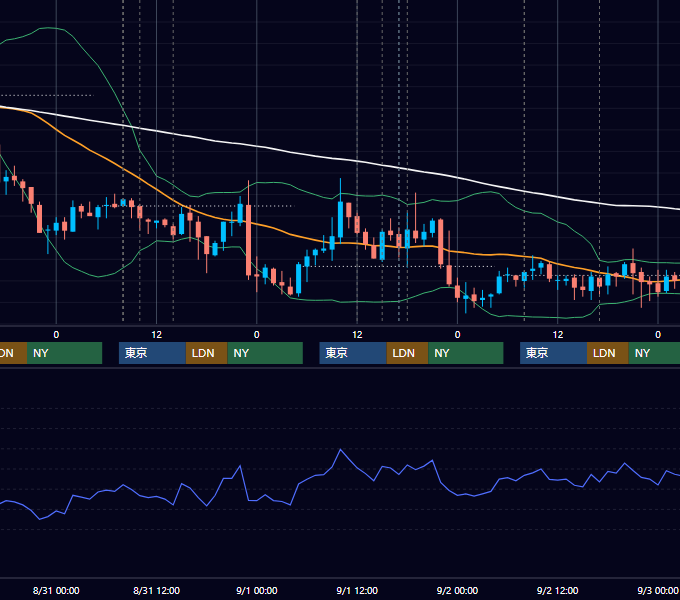Click the tall red candle before 9/2 00:00
Screen dimensions: 680x600
tap(441, 241)
